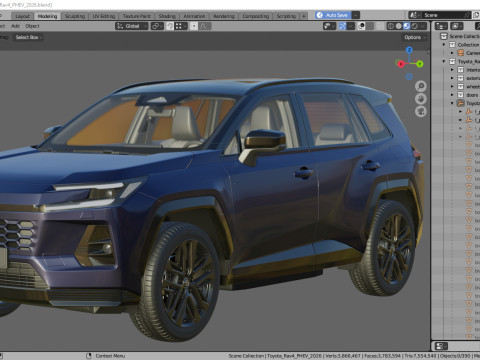Image resolution: width=480 pixels, height=360 pixels.
Task: Toggle camera view button in viewport
Action: tap(421, 111)
